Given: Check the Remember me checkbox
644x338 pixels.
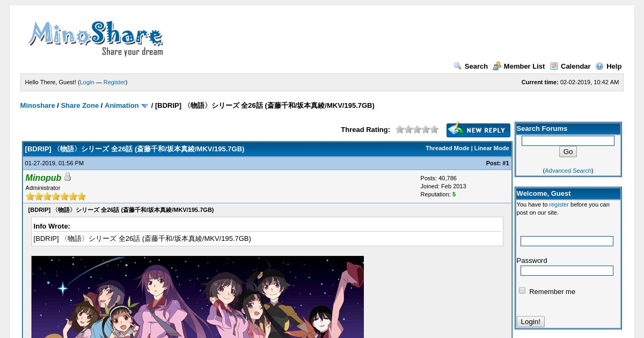Looking at the screenshot, I should (522, 290).
